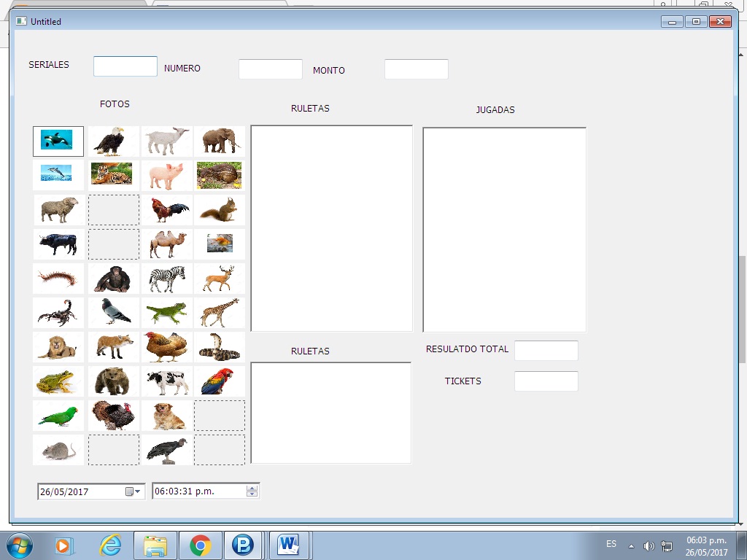Choose the white goat image

point(167,141)
